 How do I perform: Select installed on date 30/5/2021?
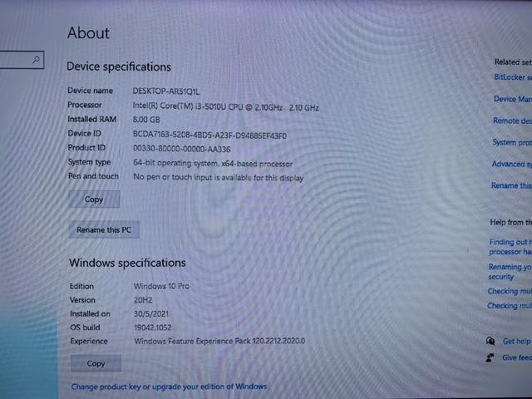151,314
